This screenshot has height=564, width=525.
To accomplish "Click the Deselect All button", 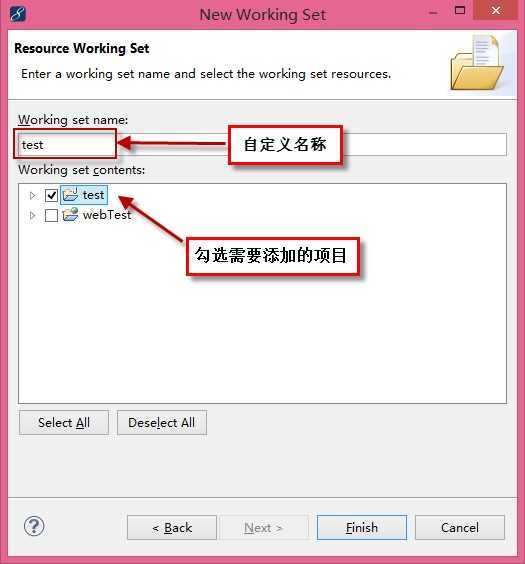I will [x=162, y=423].
